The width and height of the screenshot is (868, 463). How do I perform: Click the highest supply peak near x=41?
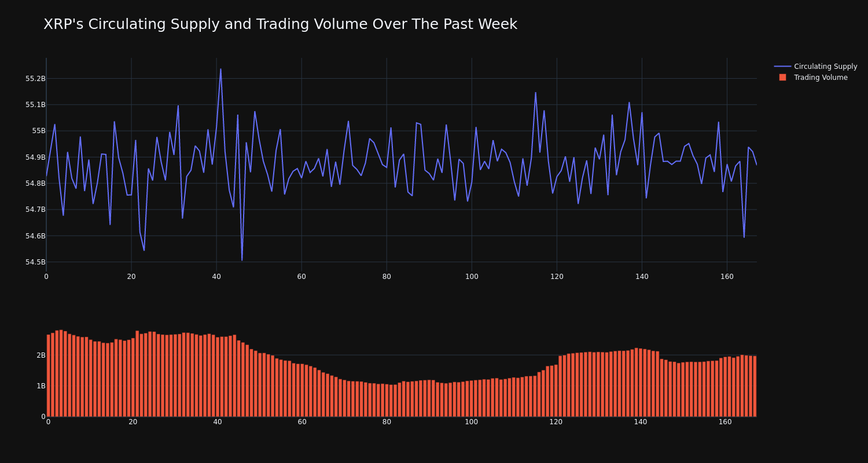220,69
